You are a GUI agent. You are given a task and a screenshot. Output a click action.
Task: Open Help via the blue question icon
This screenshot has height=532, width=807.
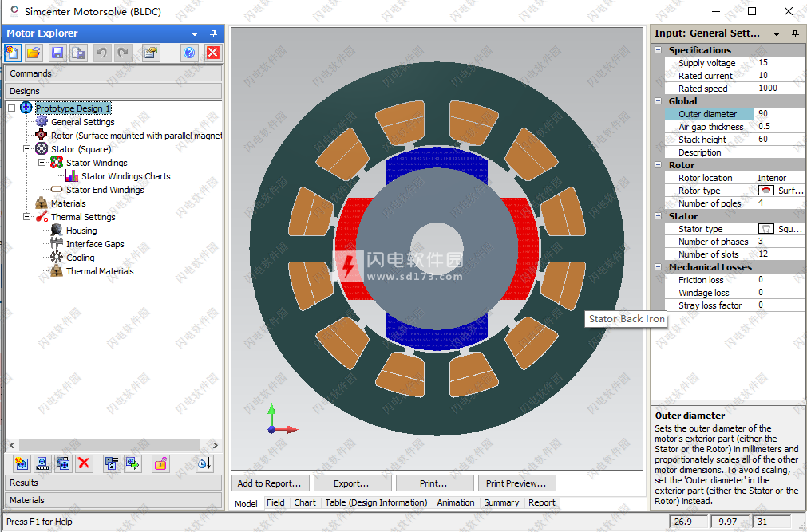[189, 53]
